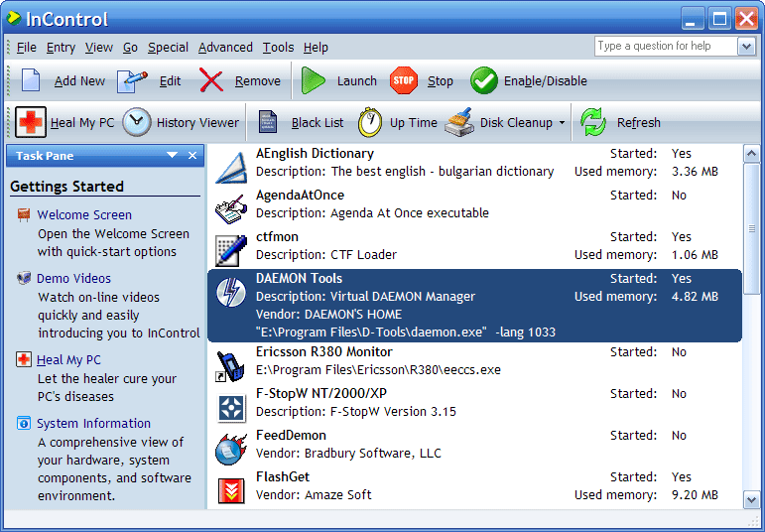This screenshot has width=765, height=532.
Task: Open the Task Pane dropdown triangle
Action: click(x=172, y=155)
